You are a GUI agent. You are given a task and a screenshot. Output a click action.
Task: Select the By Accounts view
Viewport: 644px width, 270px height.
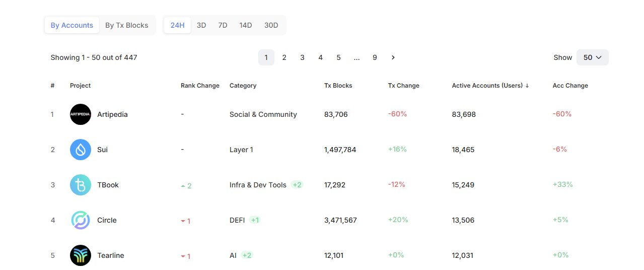pos(71,25)
